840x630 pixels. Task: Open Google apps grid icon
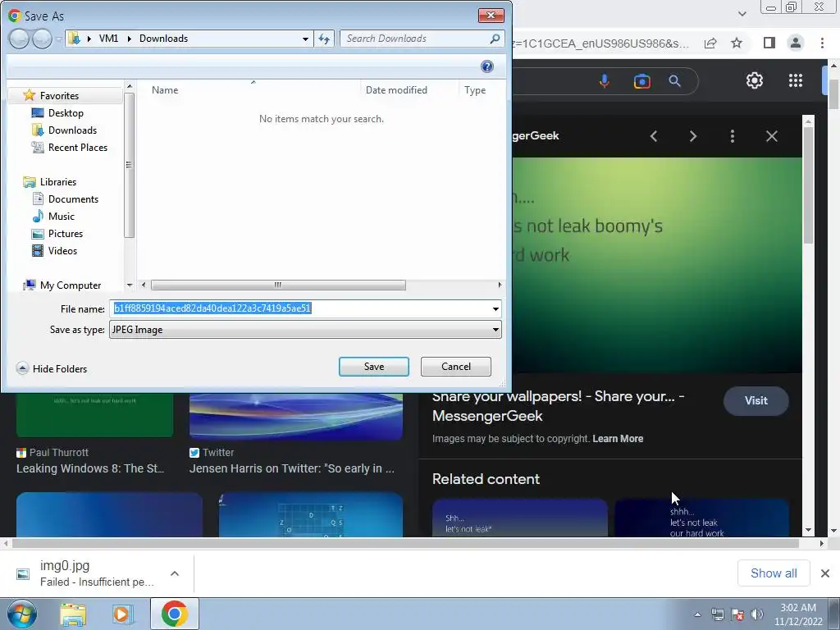tap(796, 80)
